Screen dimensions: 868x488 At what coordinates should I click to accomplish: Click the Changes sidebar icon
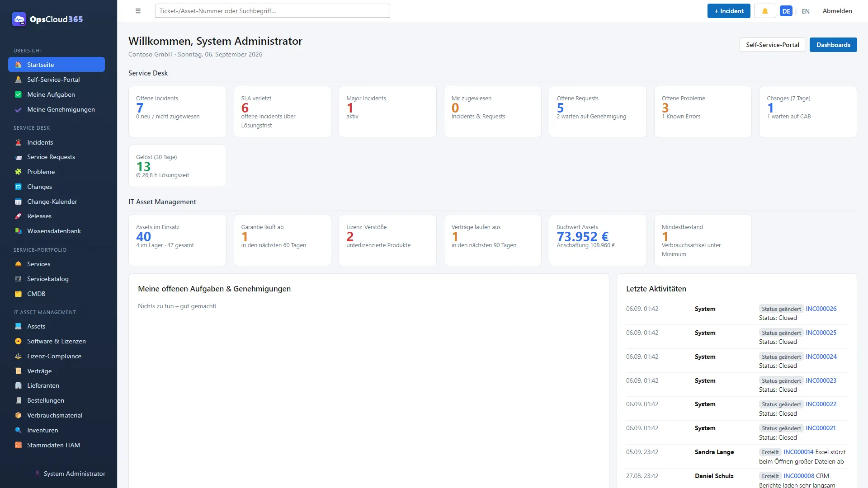point(18,187)
